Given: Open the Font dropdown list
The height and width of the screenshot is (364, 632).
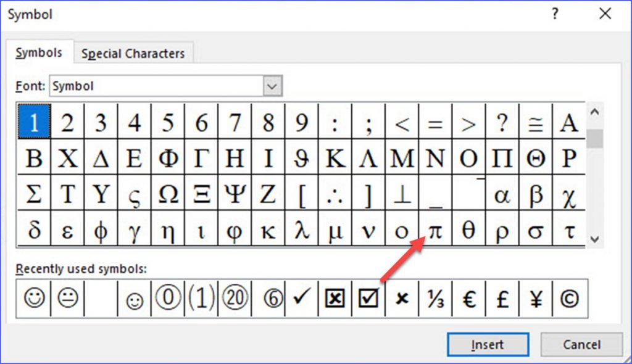Looking at the screenshot, I should click(272, 86).
